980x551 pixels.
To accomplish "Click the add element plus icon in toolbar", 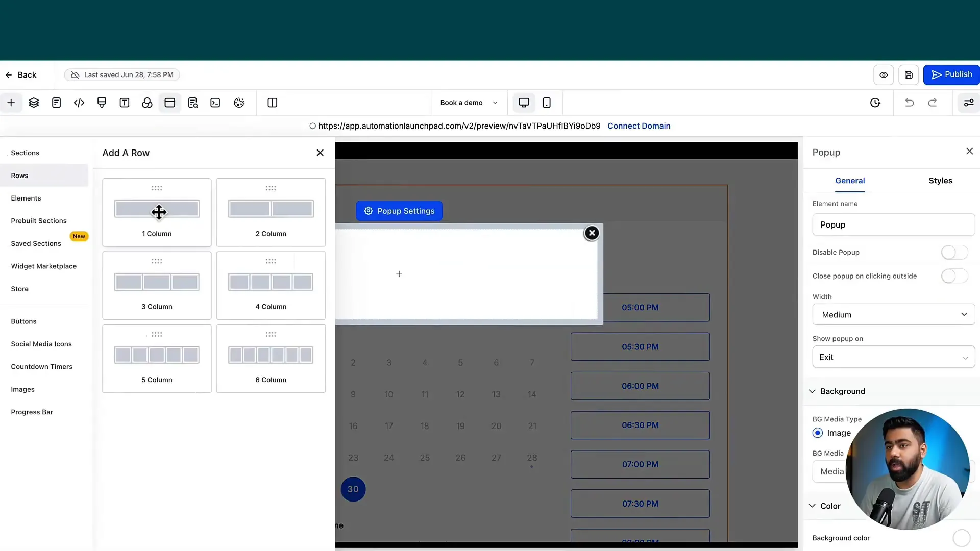I will click(11, 103).
